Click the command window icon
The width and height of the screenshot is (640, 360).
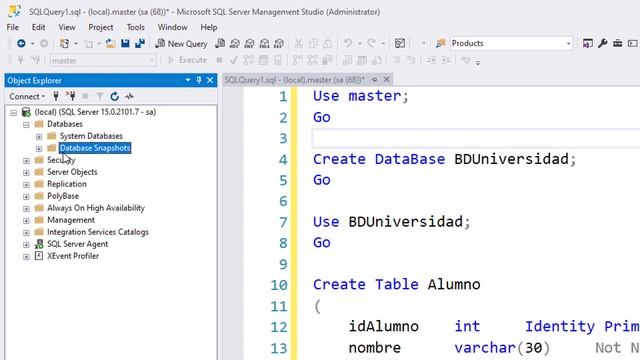[x=632, y=43]
